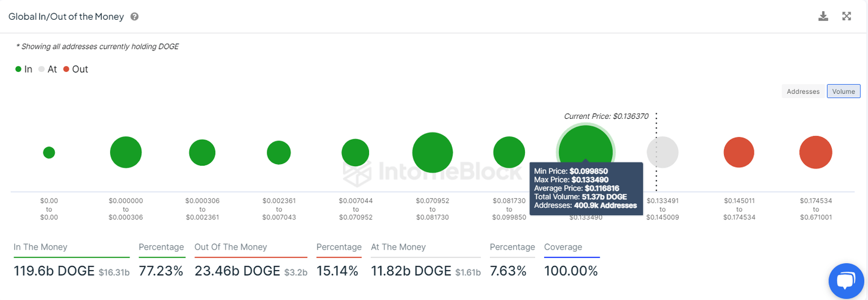This screenshot has width=868, height=300.
Task: Click the Out Of The Money heading
Action: (231, 247)
